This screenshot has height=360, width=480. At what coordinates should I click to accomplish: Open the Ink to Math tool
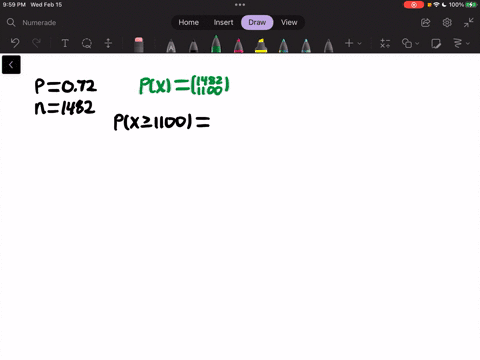tap(385, 43)
